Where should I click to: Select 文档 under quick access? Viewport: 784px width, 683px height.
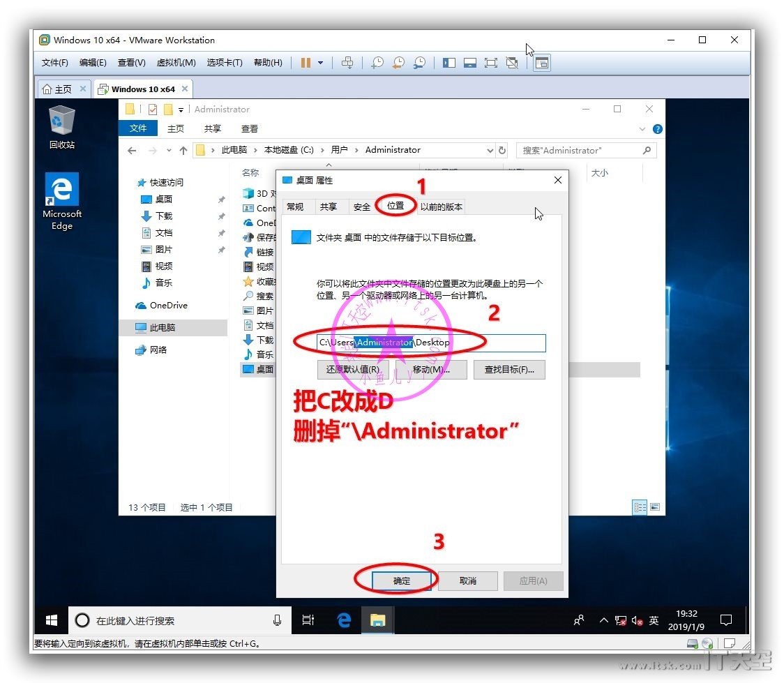click(157, 233)
